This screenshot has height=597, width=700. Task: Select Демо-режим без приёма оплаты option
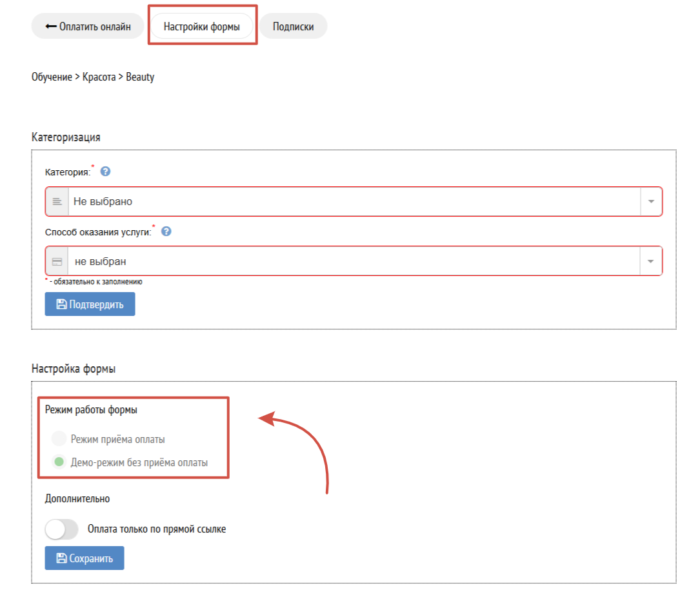pyautogui.click(x=59, y=462)
